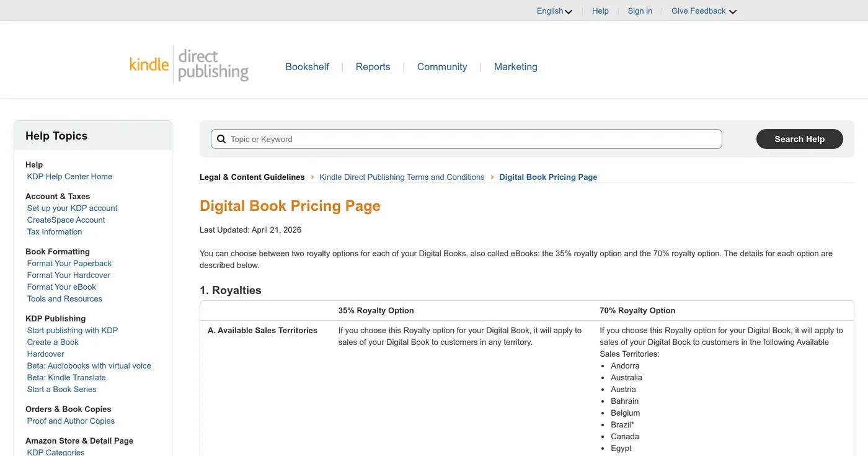Open Format Your eBook link
Viewport: 868px width, 456px height.
(x=61, y=287)
